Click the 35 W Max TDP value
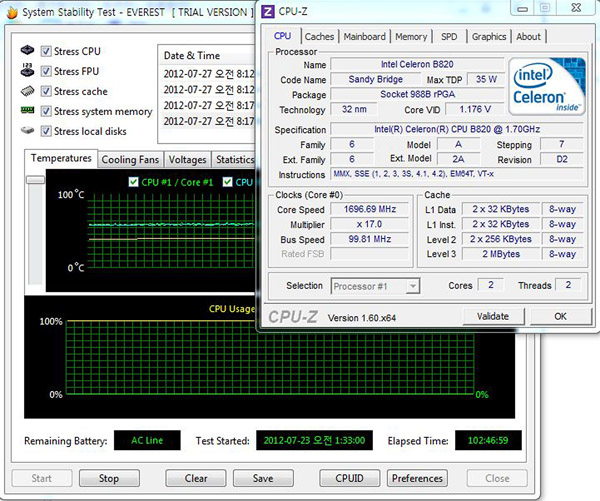 coord(486,79)
